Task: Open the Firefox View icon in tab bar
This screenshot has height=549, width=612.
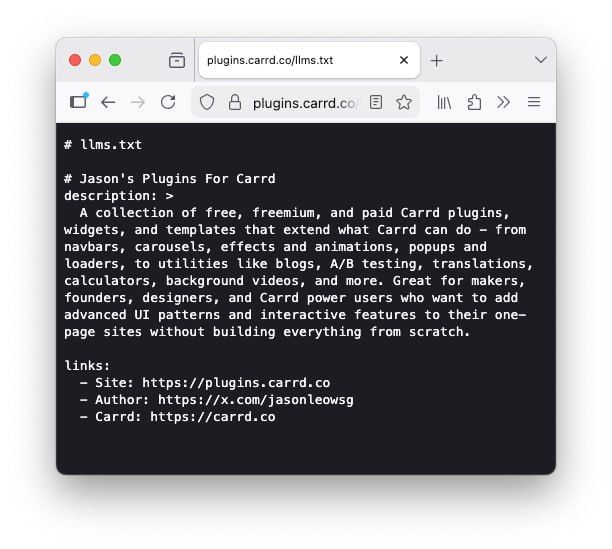Action: tap(177, 60)
